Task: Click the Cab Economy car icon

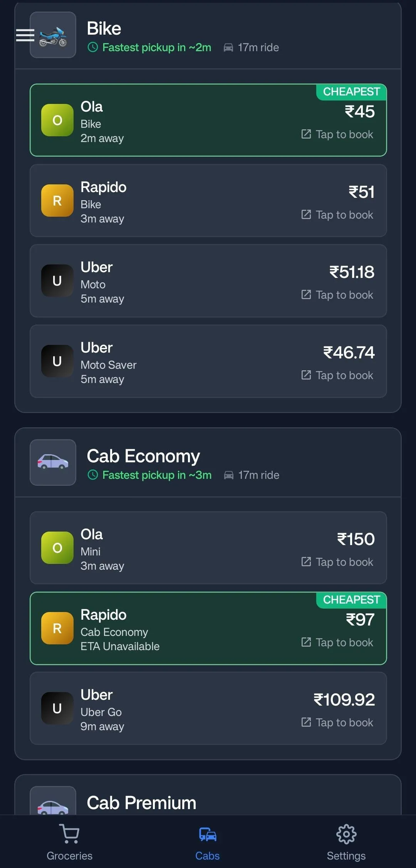Action: pos(53,462)
